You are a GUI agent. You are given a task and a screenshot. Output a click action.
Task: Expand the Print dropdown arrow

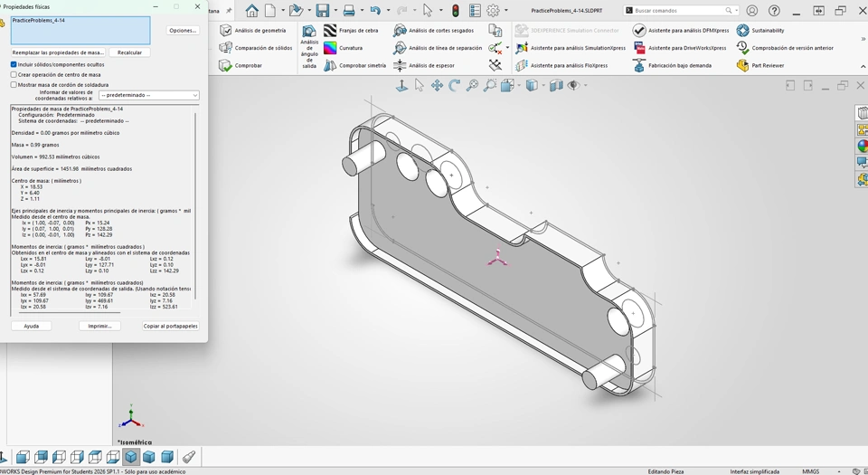(x=362, y=11)
